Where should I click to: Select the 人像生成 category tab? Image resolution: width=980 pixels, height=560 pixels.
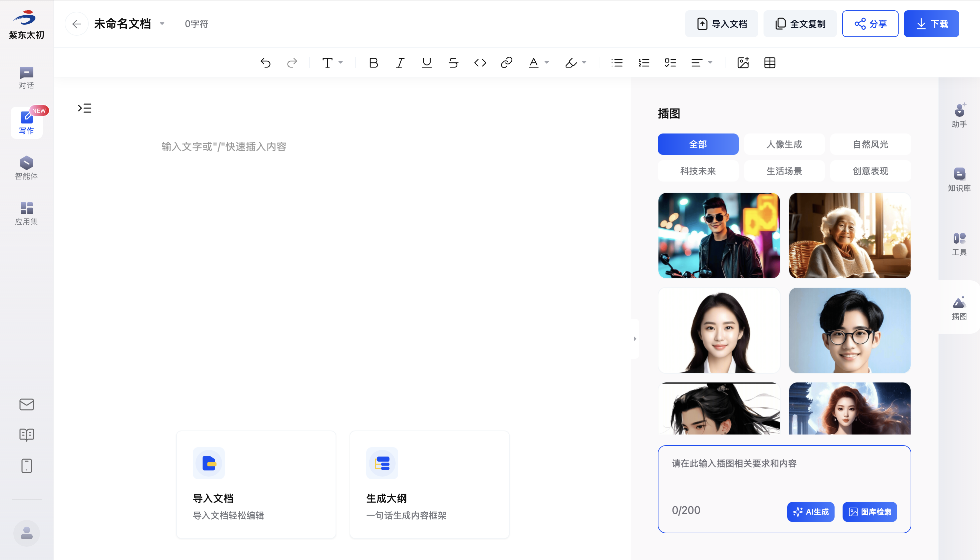(784, 144)
